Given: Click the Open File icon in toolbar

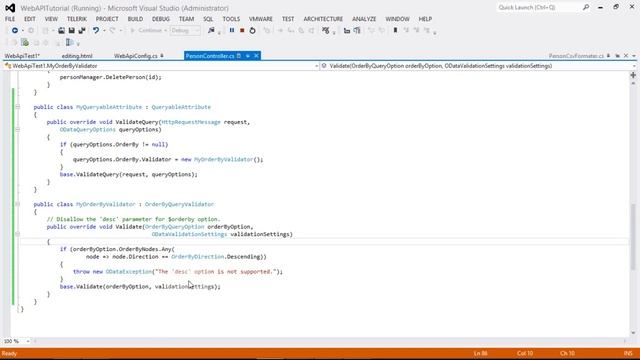Looking at the screenshot, I should pos(61,31).
